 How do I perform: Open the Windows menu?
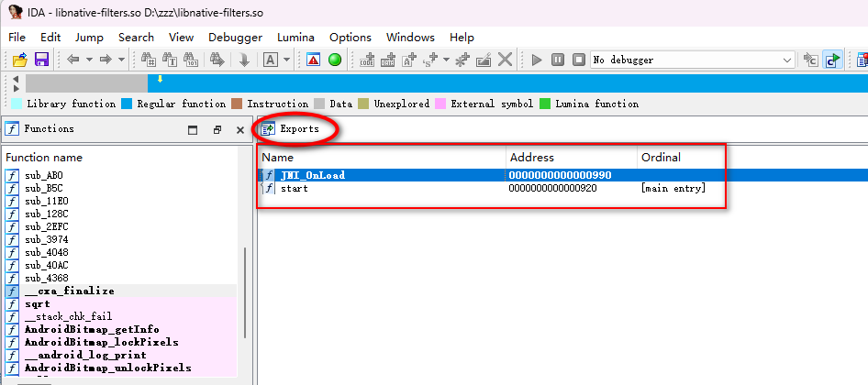[410, 37]
